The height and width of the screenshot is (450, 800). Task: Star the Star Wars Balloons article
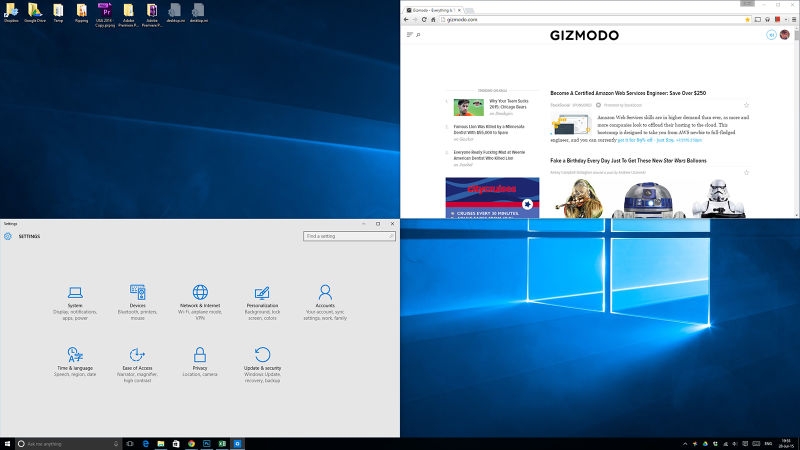point(746,172)
